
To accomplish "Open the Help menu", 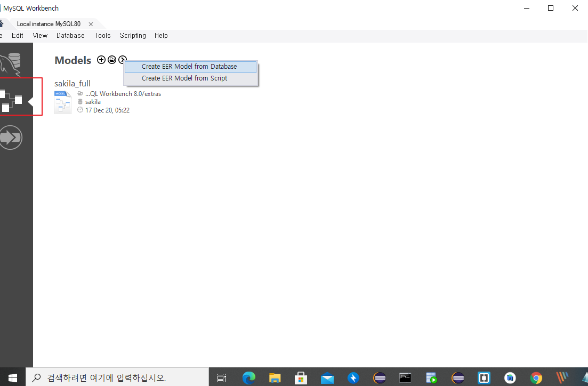I will pos(161,36).
